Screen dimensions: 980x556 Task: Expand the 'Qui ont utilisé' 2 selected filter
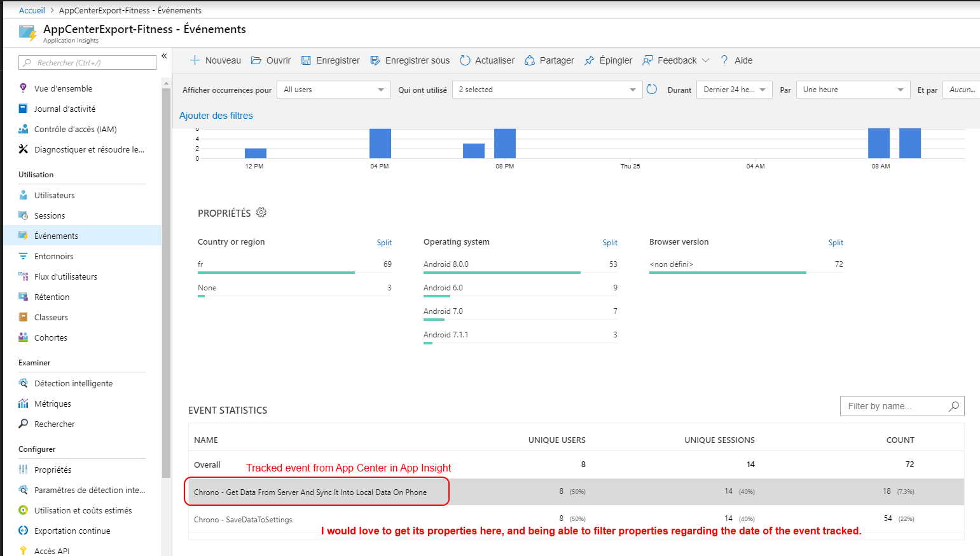tap(547, 90)
